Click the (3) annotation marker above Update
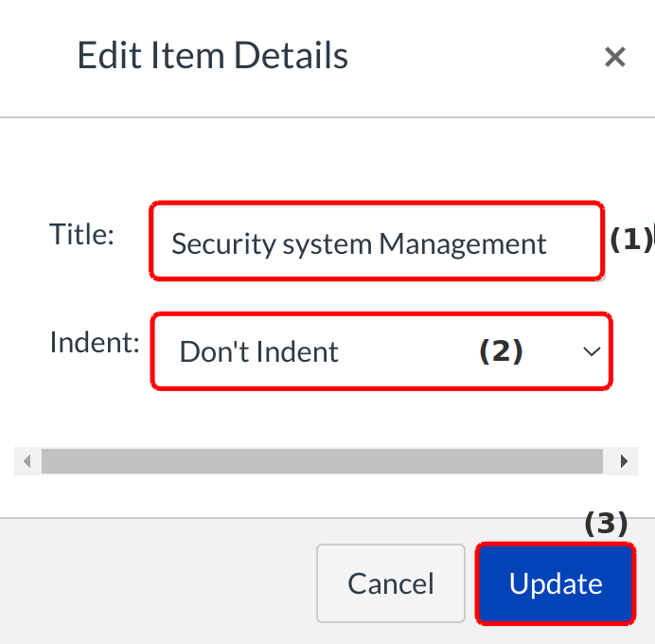The height and width of the screenshot is (644, 655). (x=606, y=523)
